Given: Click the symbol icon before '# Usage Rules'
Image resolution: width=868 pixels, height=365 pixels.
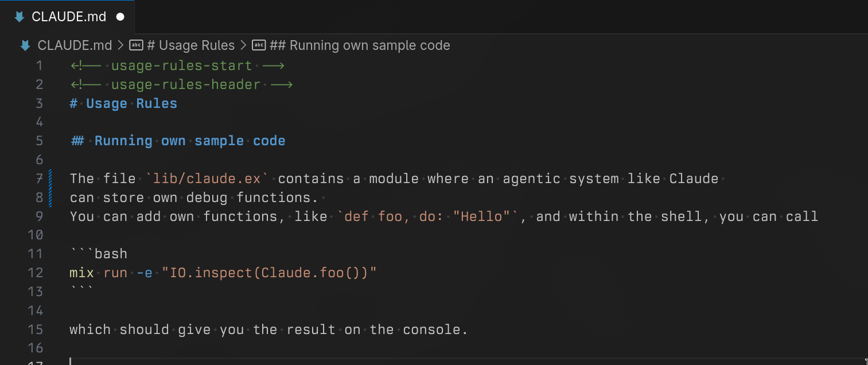Looking at the screenshot, I should point(136,45).
